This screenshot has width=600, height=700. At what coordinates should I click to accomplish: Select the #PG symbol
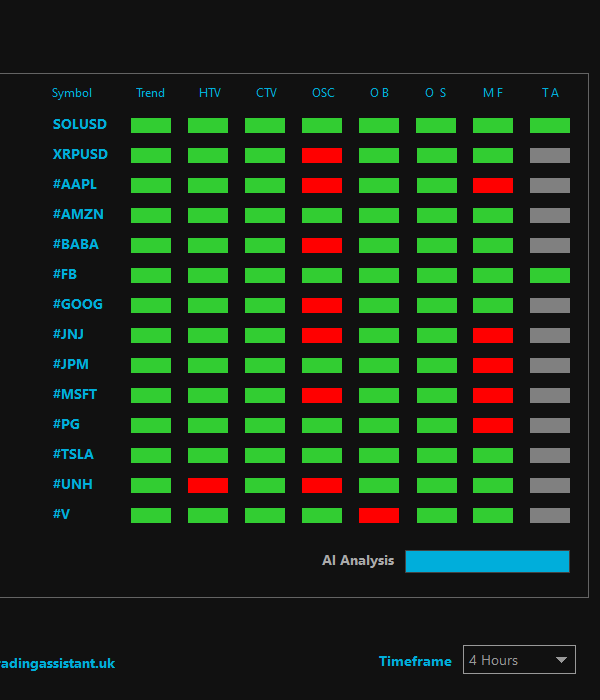pyautogui.click(x=66, y=424)
